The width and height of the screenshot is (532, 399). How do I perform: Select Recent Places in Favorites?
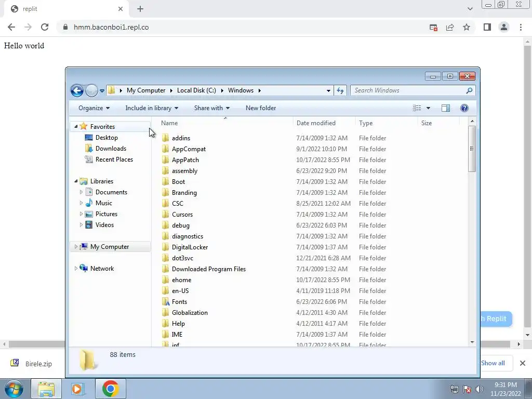[114, 159]
